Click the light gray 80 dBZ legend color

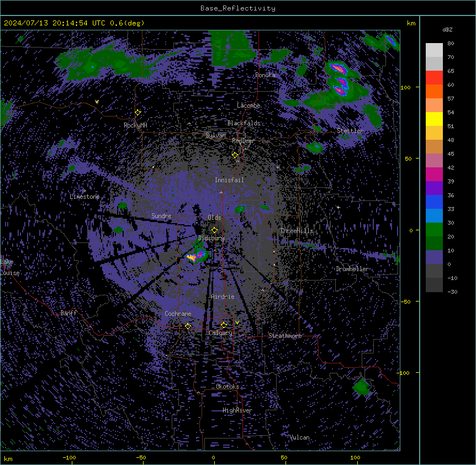click(434, 50)
